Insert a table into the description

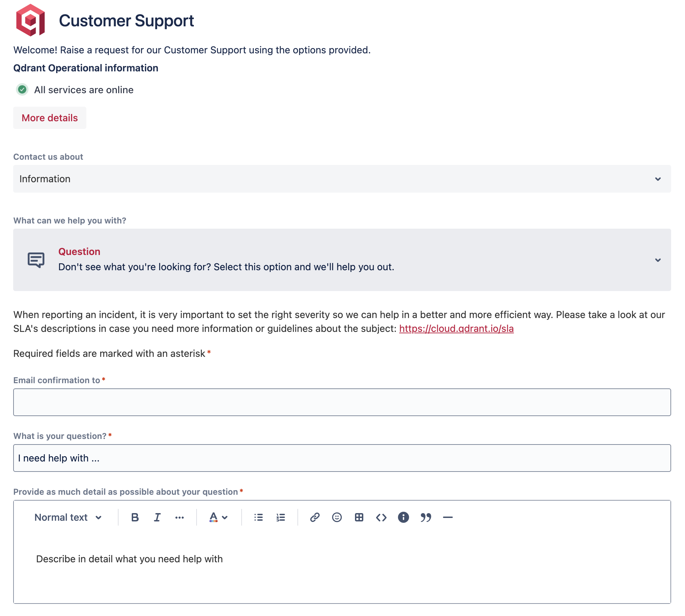point(359,517)
